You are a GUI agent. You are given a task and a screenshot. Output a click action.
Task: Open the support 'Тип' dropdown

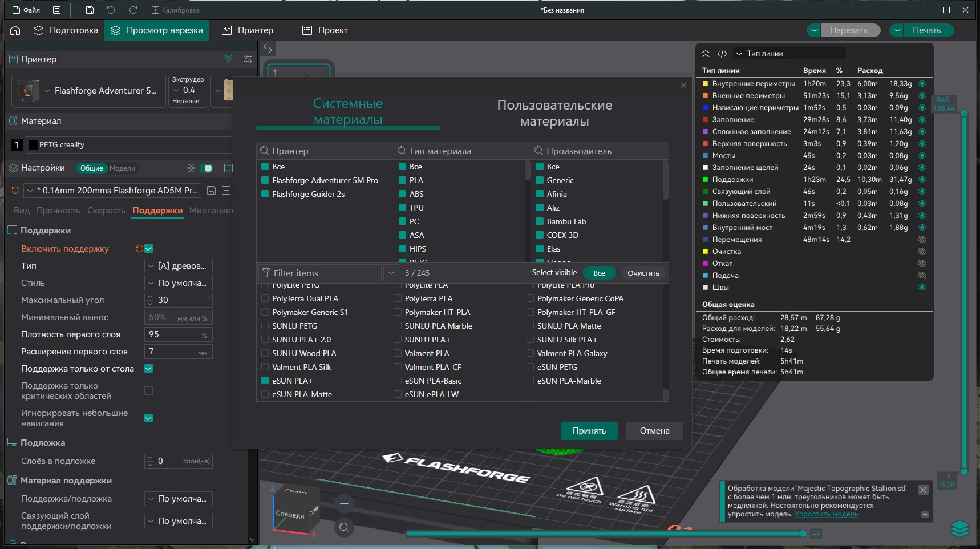[x=178, y=266]
